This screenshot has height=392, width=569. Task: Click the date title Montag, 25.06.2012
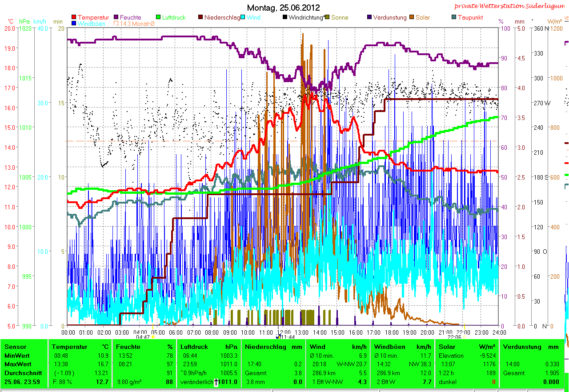click(x=283, y=8)
